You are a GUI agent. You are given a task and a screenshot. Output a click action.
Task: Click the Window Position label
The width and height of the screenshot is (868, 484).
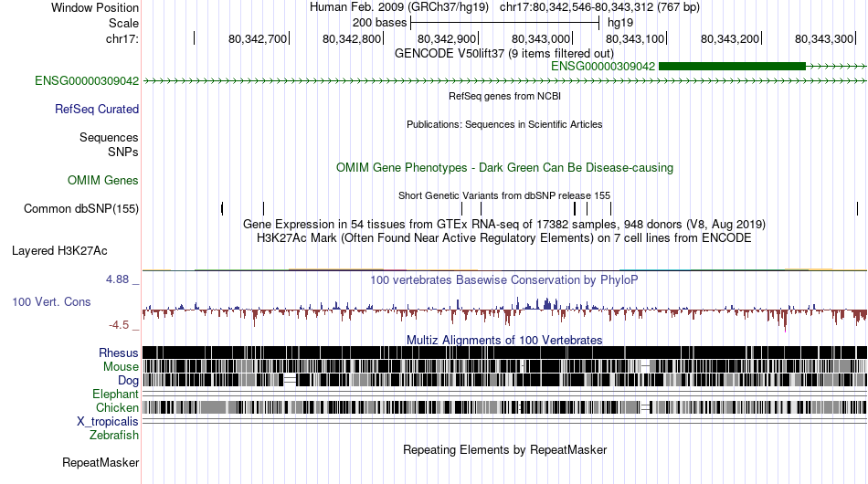pos(95,7)
